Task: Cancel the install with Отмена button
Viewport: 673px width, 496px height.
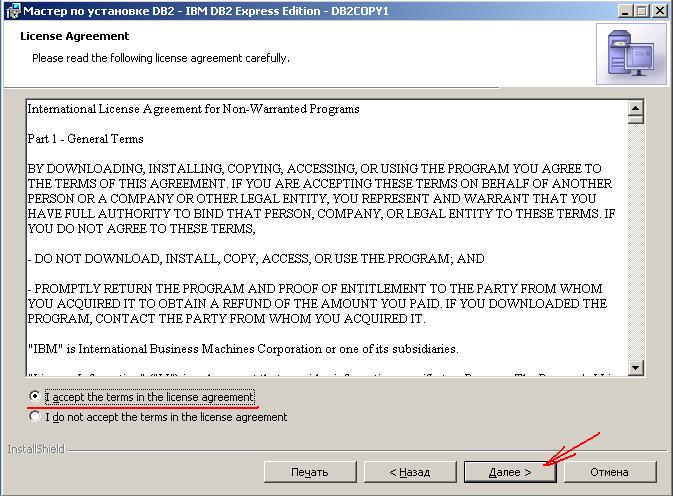Action: tap(610, 472)
